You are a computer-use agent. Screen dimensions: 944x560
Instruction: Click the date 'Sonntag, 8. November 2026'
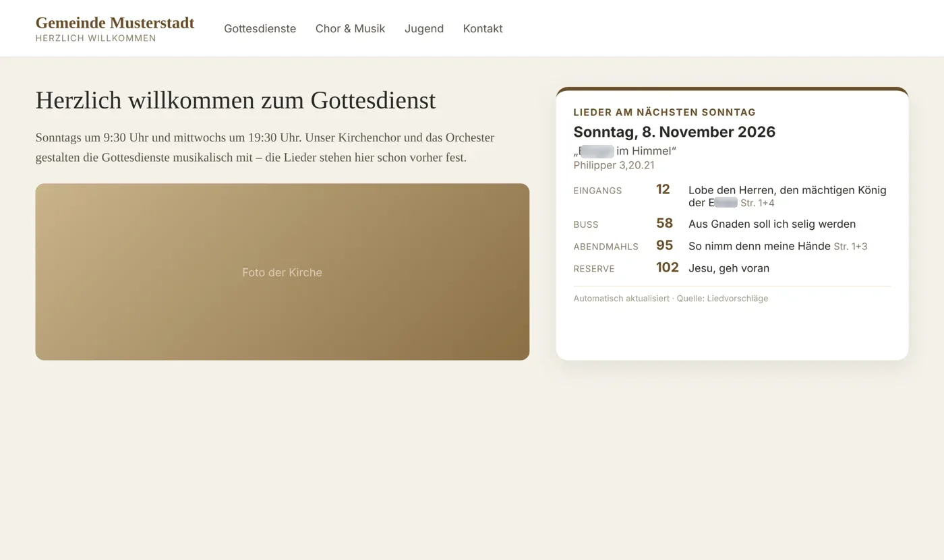[x=674, y=131]
